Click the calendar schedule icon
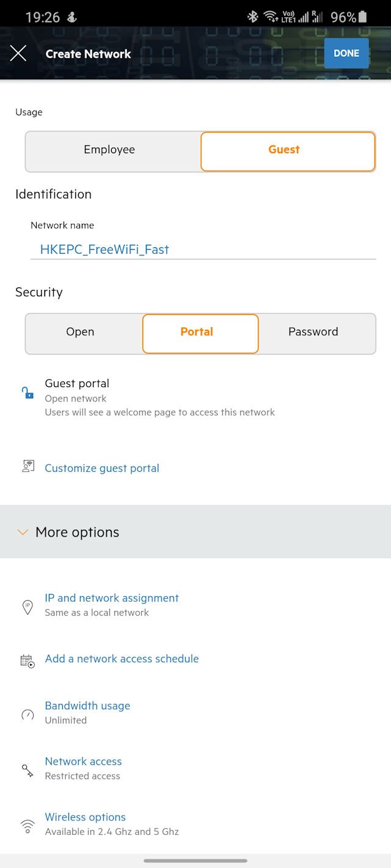This screenshot has height=868, width=391. click(27, 660)
